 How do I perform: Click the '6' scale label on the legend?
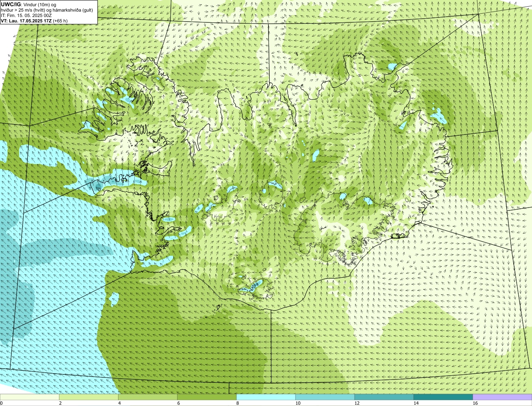point(178,403)
